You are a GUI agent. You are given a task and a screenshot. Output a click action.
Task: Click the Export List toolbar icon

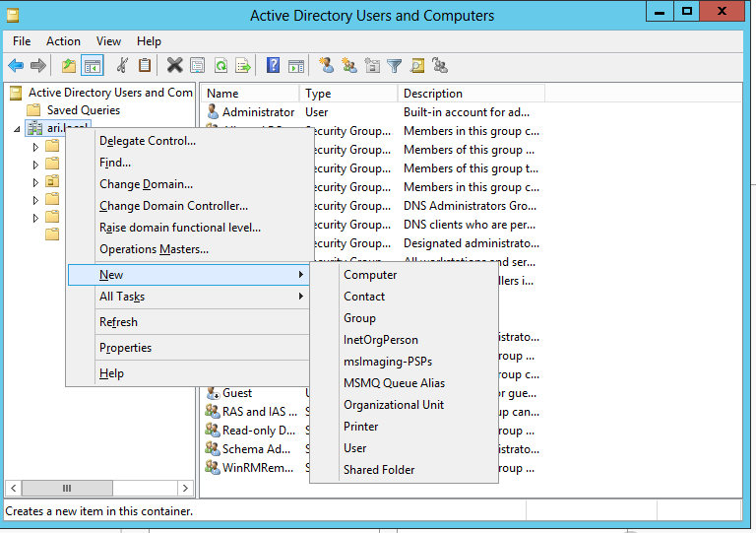pos(243,65)
